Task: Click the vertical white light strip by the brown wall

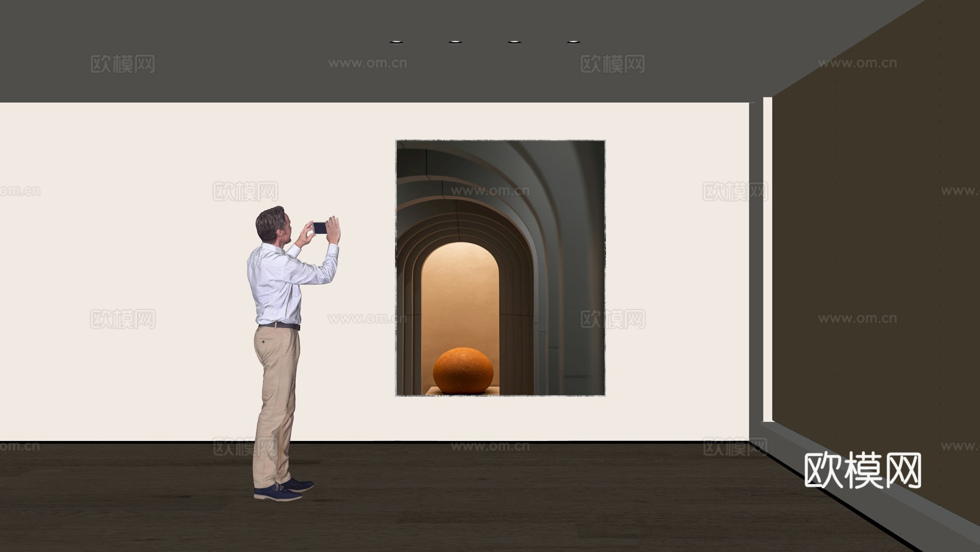Action: click(768, 259)
